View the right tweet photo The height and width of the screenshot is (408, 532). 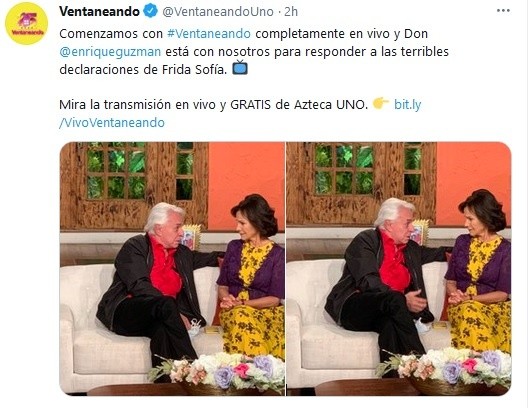(399, 269)
